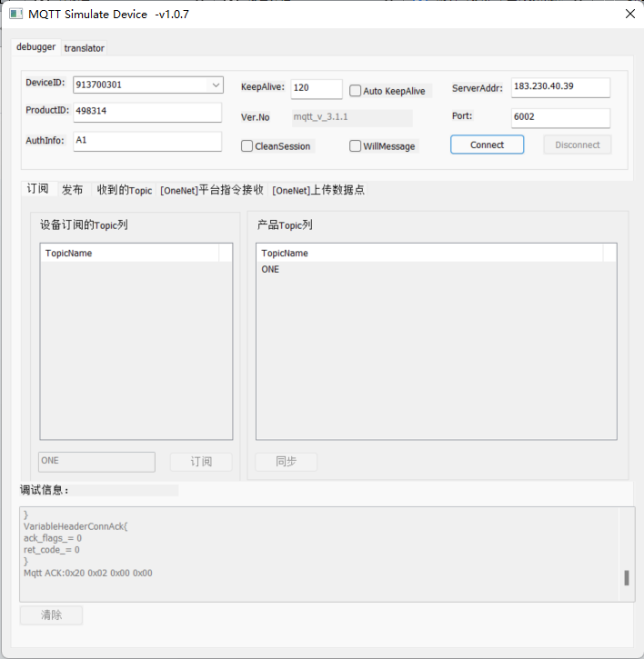The image size is (644, 659).
Task: Click the MQTT Simulate Device app icon
Action: (16, 14)
